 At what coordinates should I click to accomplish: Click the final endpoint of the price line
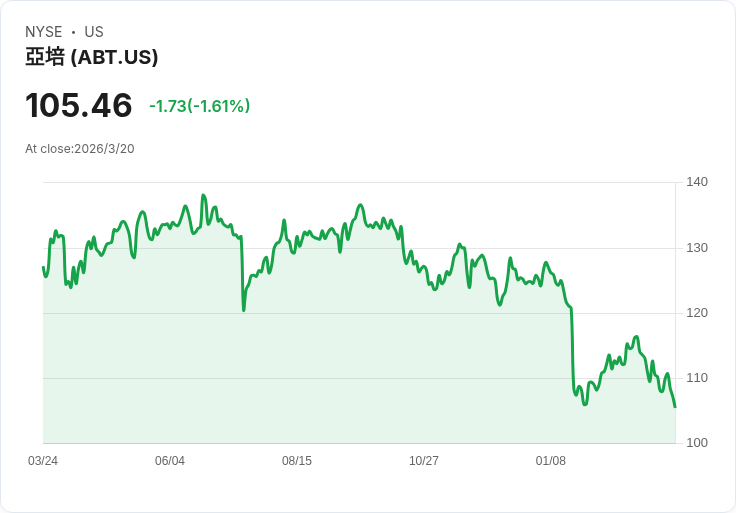675,407
